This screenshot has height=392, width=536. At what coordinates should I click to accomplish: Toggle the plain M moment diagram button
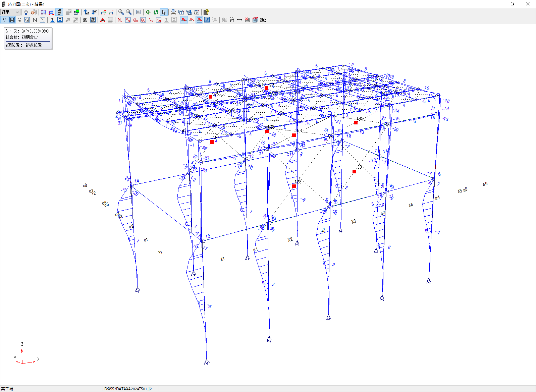point(4,20)
